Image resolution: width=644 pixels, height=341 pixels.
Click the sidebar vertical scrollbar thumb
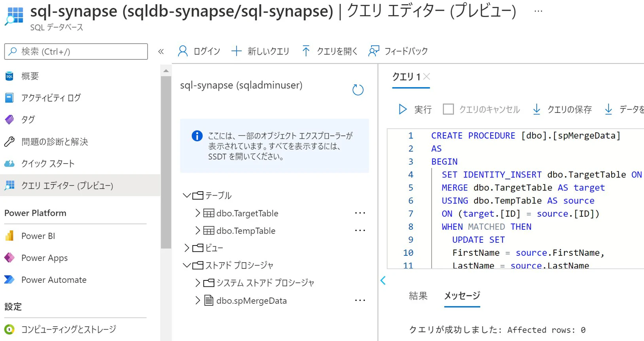[166, 162]
